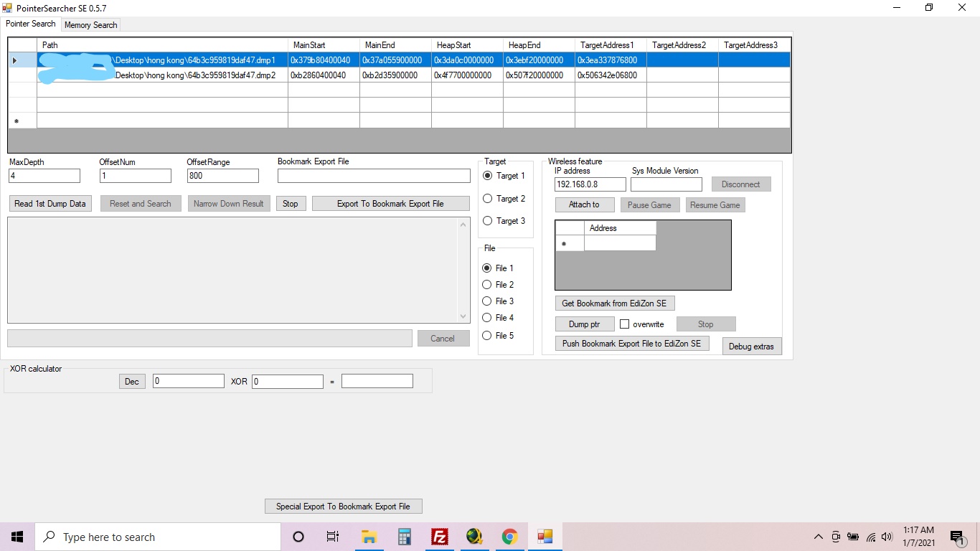Click the MainStart column header
This screenshot has height=551, width=980.
(324, 45)
